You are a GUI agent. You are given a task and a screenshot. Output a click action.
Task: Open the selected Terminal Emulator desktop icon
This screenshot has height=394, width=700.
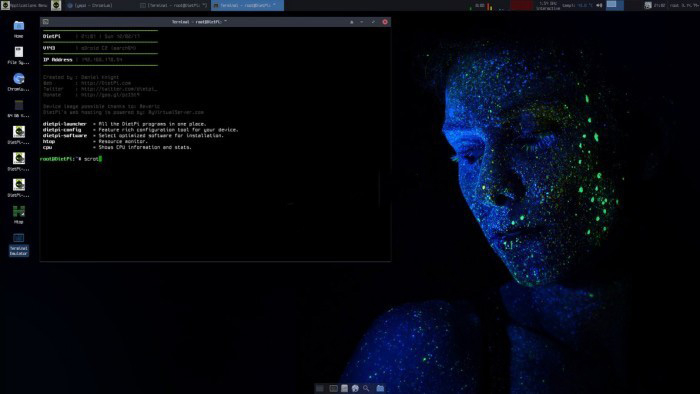(x=19, y=245)
